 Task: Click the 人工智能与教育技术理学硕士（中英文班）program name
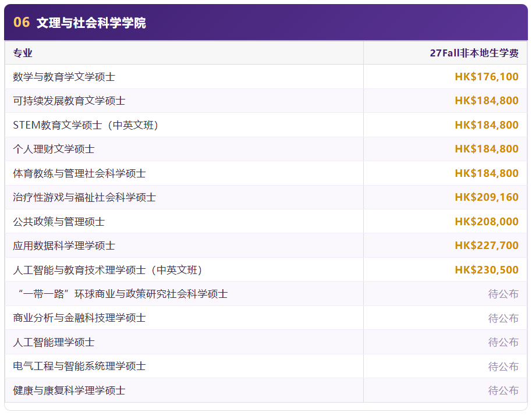click(x=108, y=270)
